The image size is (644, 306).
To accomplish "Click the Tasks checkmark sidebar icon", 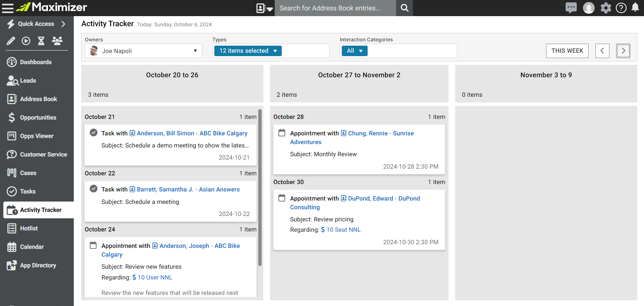I will point(12,191).
